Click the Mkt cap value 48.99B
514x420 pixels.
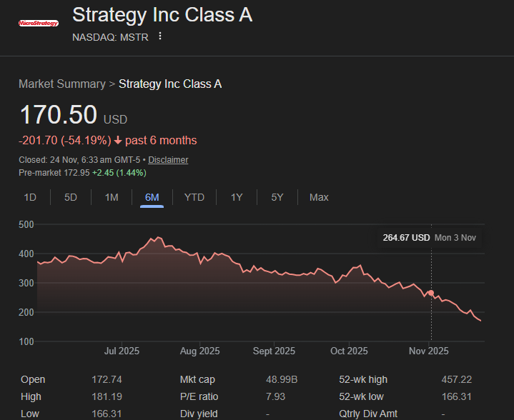click(x=280, y=380)
